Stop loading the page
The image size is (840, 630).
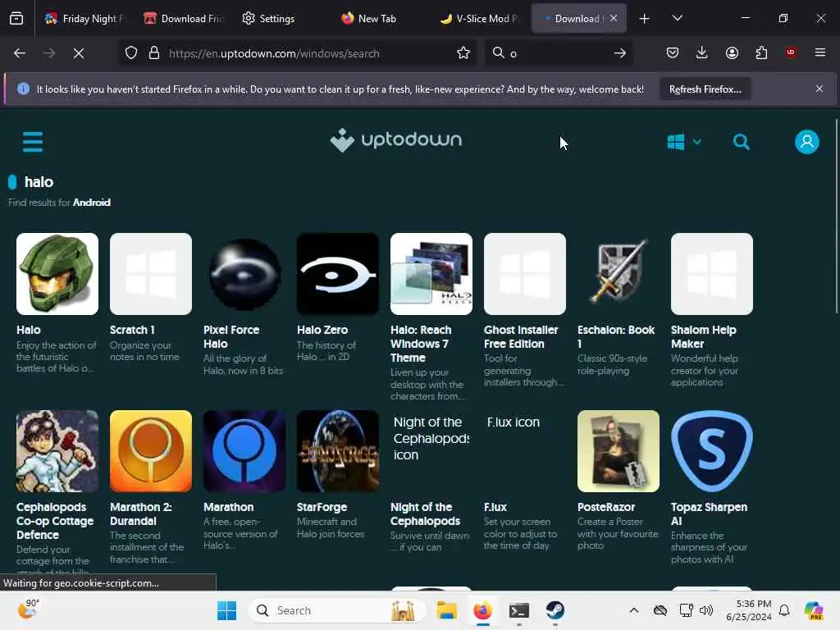(x=78, y=53)
